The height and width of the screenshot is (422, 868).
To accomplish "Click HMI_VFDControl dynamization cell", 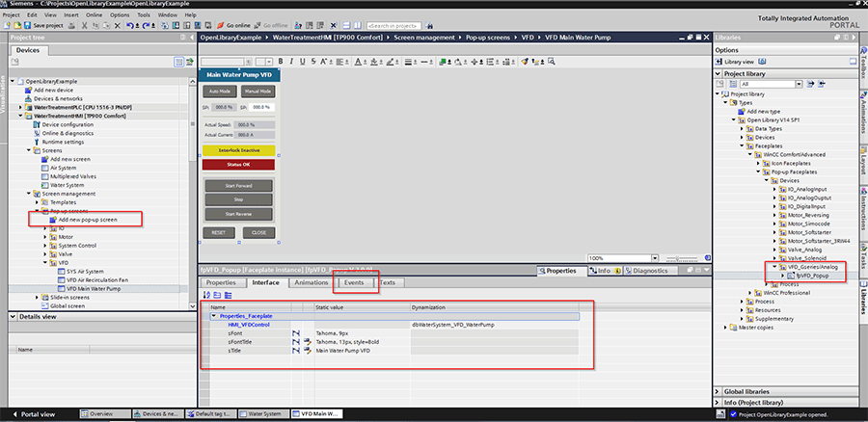I will pos(495,325).
